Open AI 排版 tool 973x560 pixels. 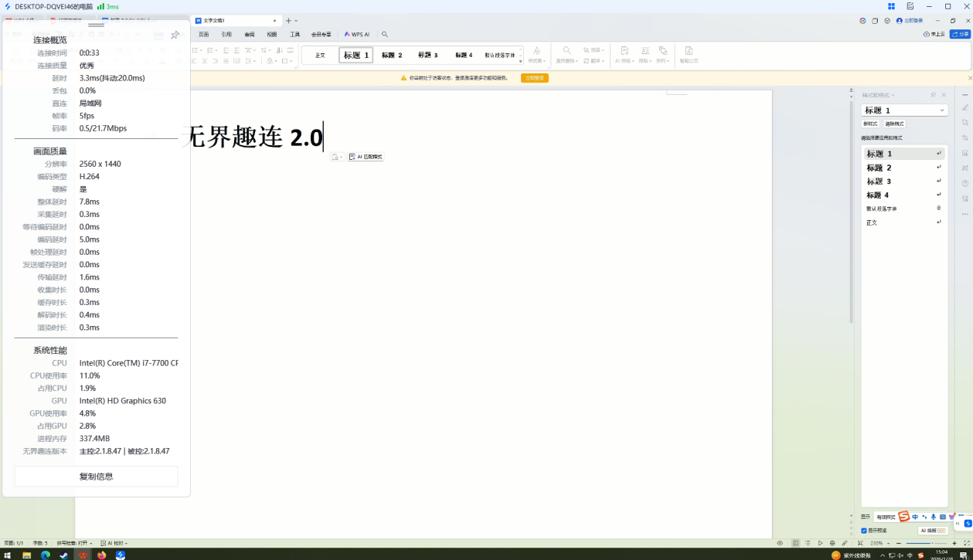624,56
